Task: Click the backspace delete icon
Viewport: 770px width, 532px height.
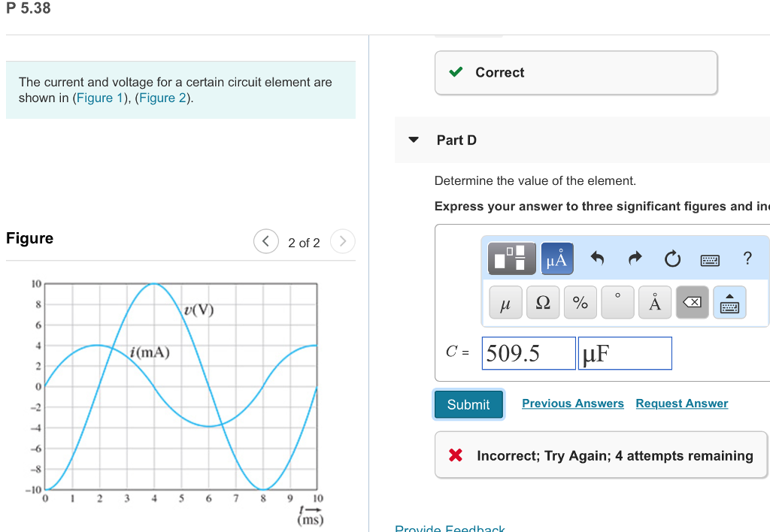Action: tap(692, 302)
